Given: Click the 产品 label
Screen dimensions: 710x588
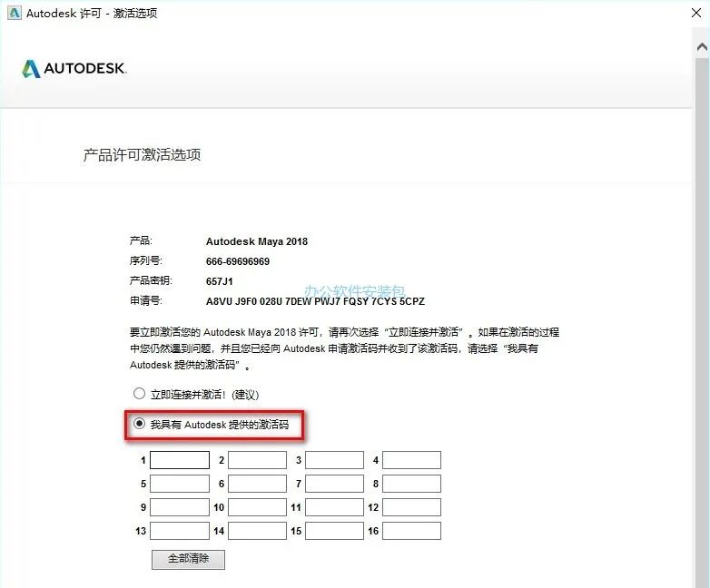Looking at the screenshot, I should pyautogui.click(x=141, y=240).
